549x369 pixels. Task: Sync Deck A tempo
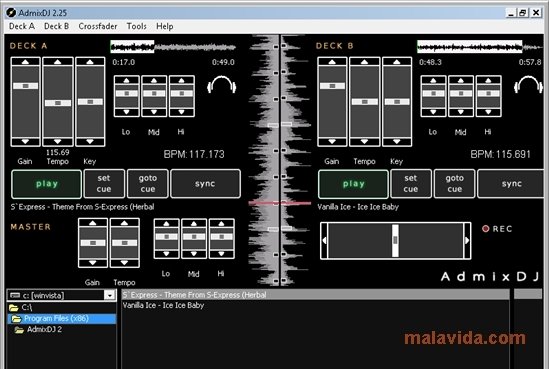[x=205, y=184]
